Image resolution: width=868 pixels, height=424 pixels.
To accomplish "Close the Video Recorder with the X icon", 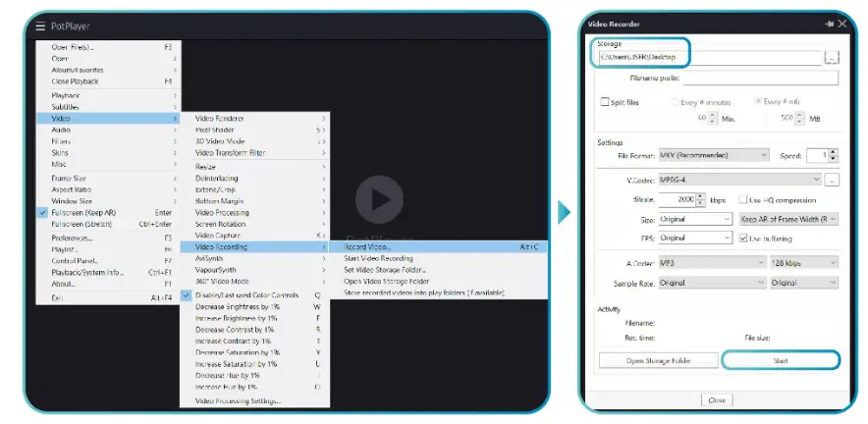I will 842,24.
